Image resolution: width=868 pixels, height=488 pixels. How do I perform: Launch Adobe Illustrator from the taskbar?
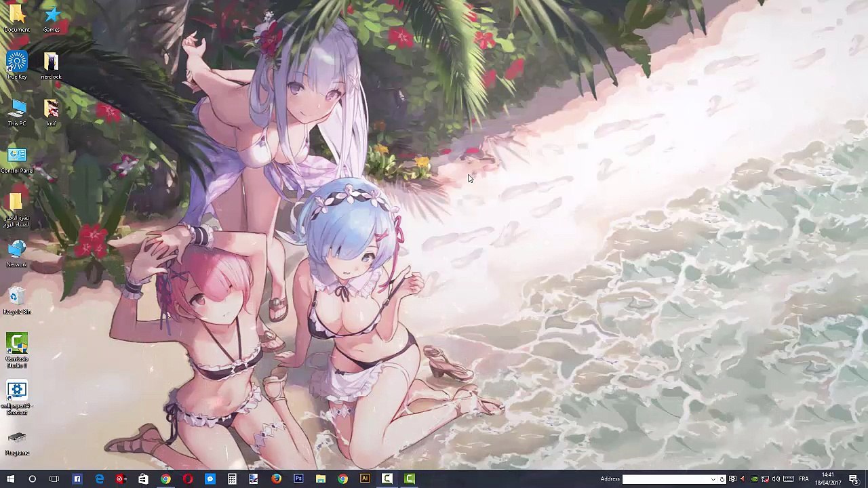(365, 479)
